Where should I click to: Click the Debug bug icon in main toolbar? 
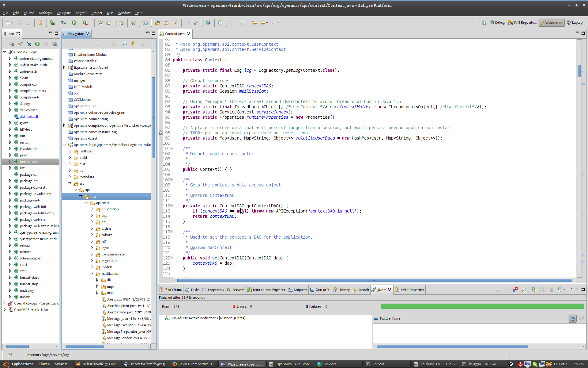click(63, 23)
